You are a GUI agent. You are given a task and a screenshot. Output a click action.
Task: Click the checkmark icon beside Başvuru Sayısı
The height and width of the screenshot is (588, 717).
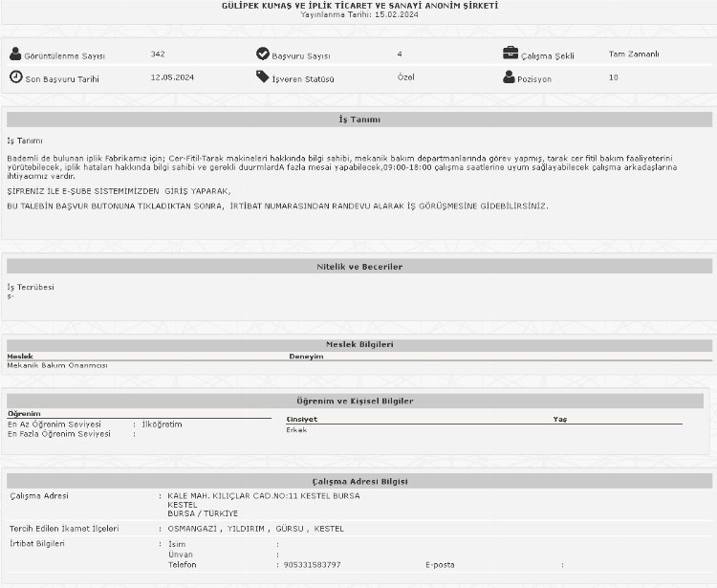coord(263,54)
